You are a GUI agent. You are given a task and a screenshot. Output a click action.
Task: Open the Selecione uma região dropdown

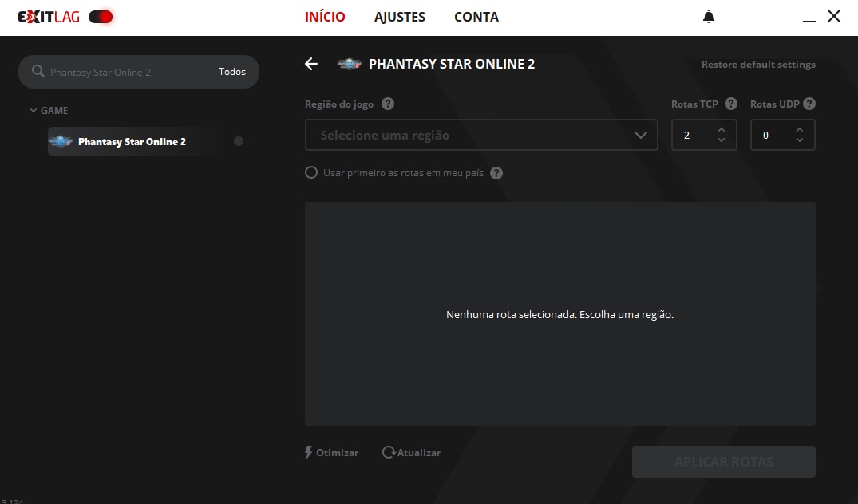coord(480,135)
